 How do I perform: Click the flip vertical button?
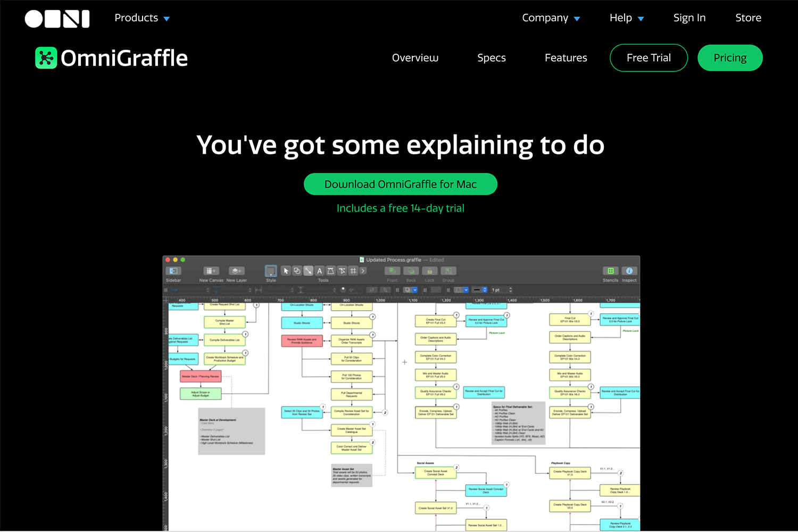(386, 290)
